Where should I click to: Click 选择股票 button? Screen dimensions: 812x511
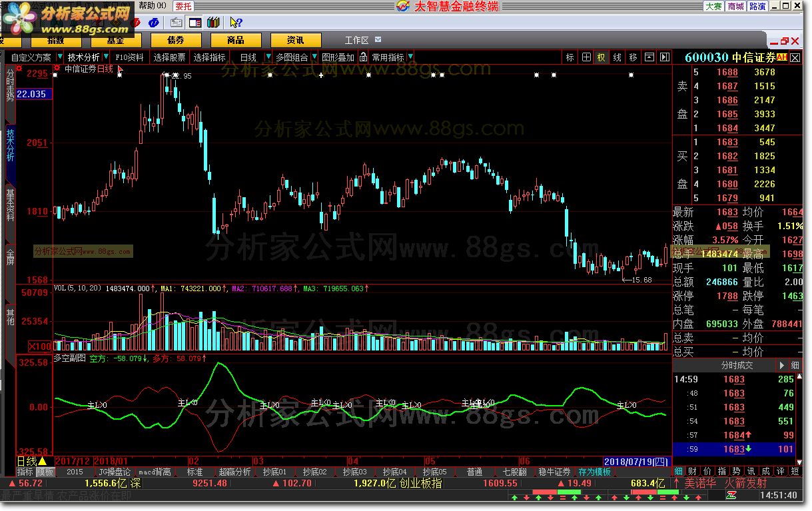tap(169, 57)
